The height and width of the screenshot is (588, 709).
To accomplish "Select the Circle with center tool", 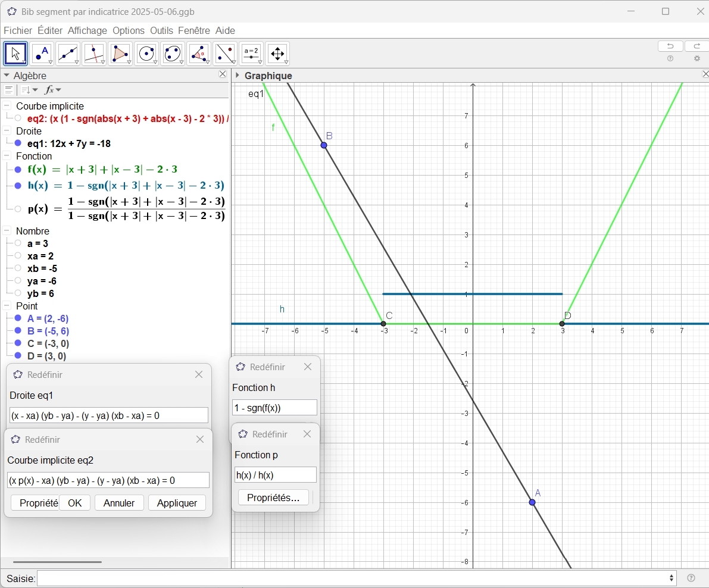I will (146, 54).
